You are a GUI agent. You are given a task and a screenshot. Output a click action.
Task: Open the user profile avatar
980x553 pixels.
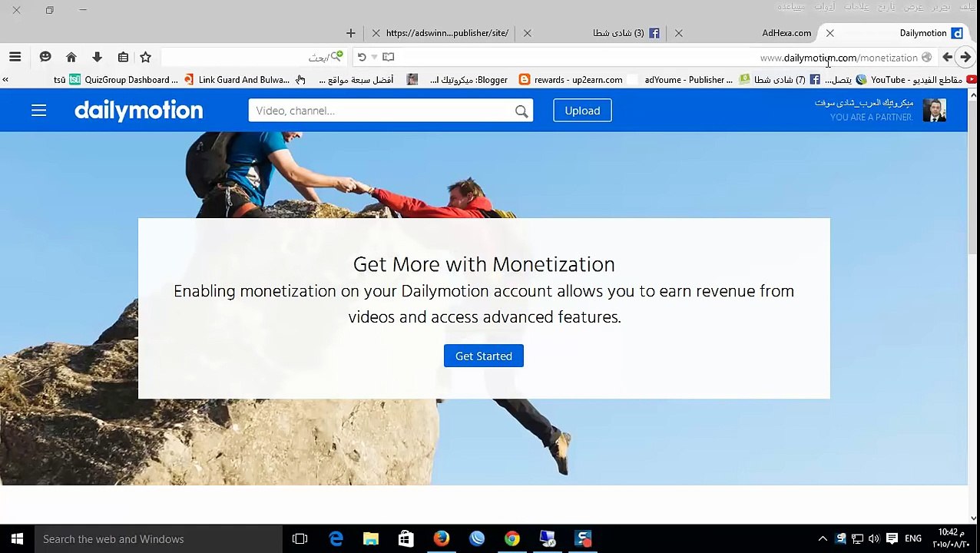coord(935,111)
